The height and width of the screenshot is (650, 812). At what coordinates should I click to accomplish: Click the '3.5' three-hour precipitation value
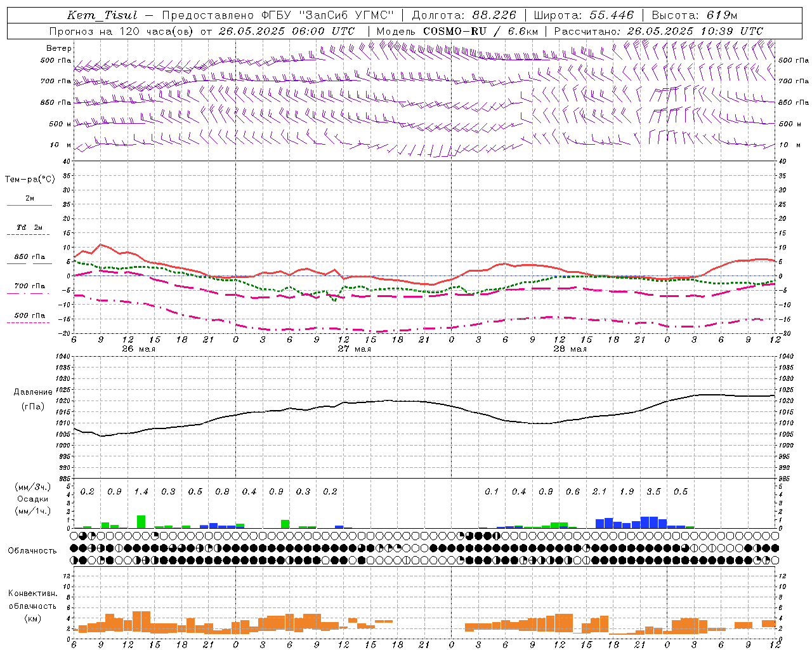click(653, 491)
